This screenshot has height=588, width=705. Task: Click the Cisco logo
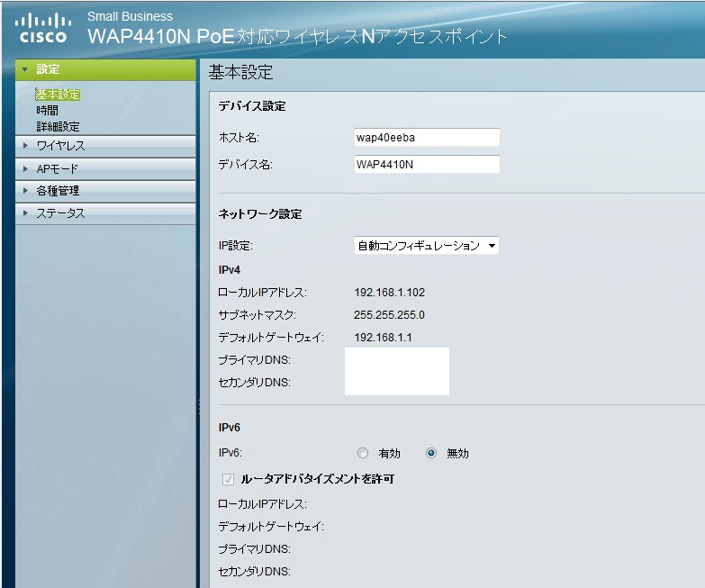(x=42, y=29)
